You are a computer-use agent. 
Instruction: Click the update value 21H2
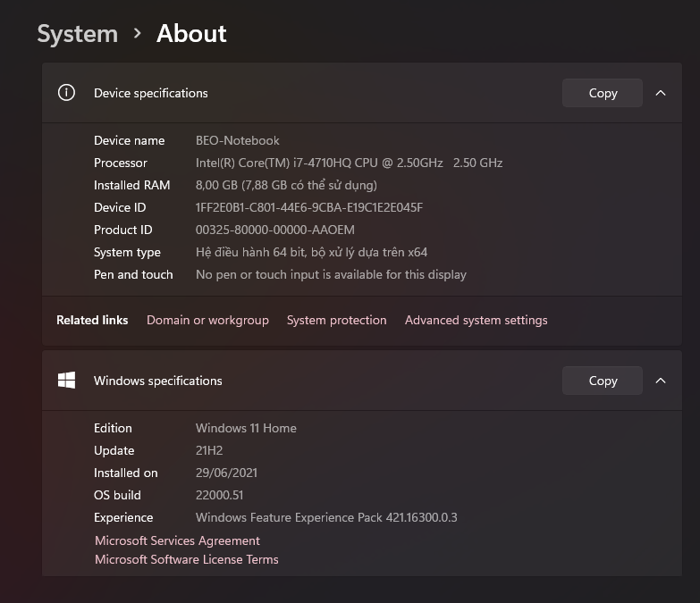[209, 450]
